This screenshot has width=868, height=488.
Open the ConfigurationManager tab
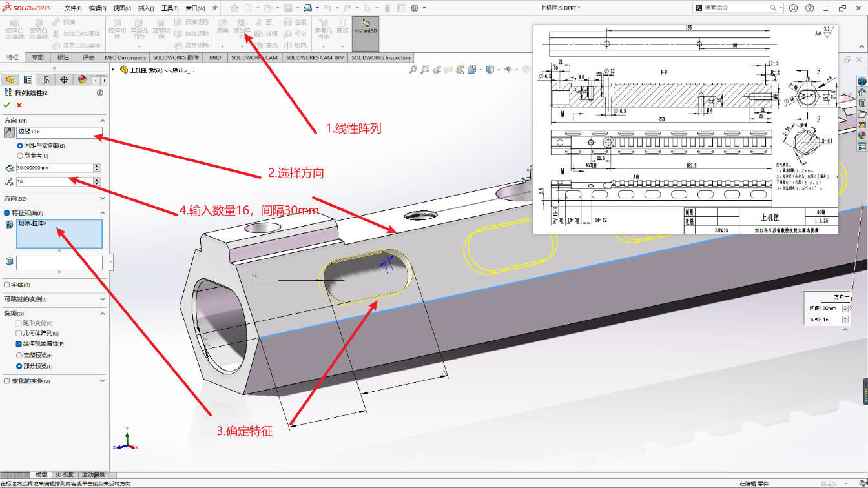[46, 79]
